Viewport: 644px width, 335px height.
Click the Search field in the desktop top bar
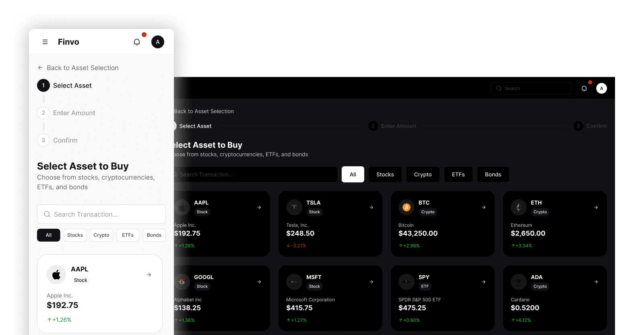[531, 89]
